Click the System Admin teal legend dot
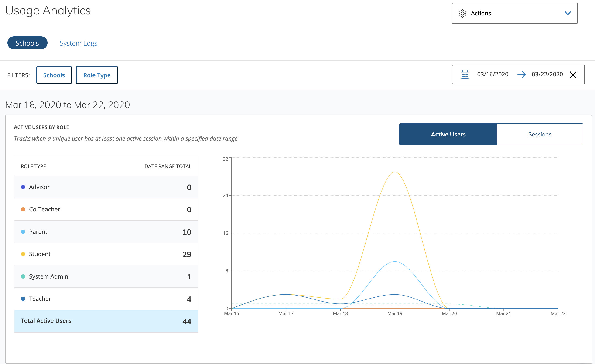595x364 pixels. (x=23, y=276)
